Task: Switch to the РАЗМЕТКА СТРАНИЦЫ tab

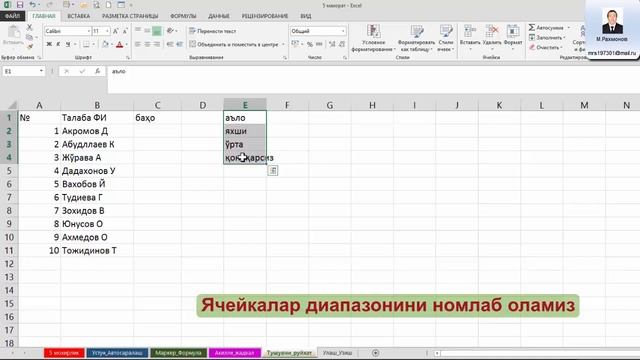Action: tap(130, 16)
